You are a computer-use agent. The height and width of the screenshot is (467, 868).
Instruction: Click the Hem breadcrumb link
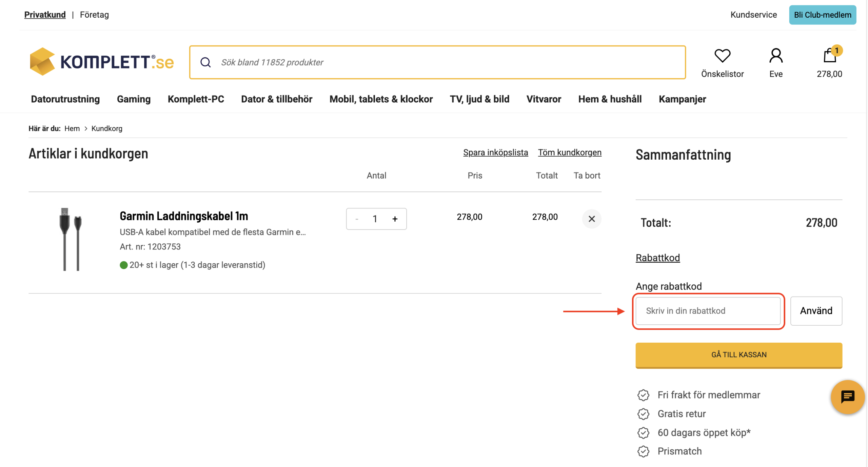click(72, 128)
